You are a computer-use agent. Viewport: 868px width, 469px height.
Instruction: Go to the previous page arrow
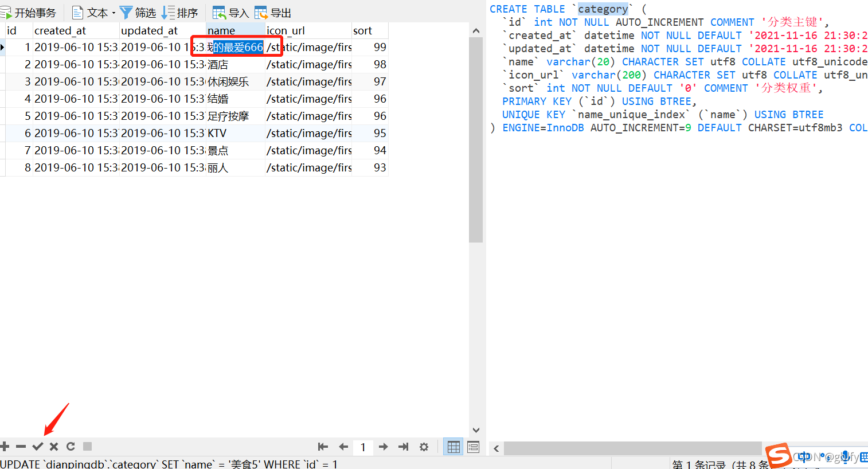coord(343,447)
